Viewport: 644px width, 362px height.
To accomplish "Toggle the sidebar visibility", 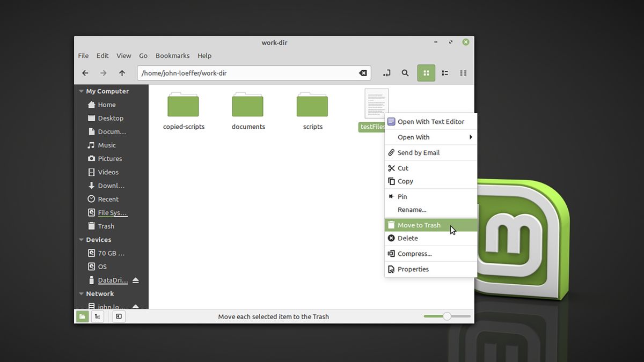I will [x=118, y=316].
